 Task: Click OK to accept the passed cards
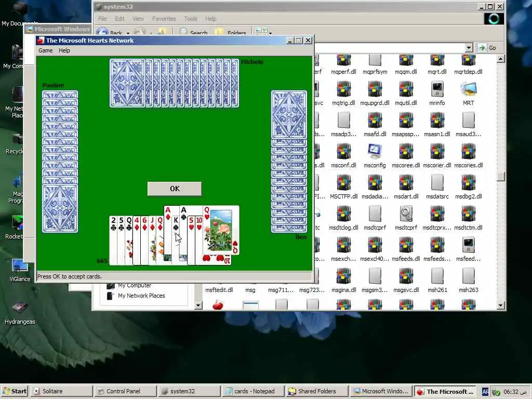(175, 189)
